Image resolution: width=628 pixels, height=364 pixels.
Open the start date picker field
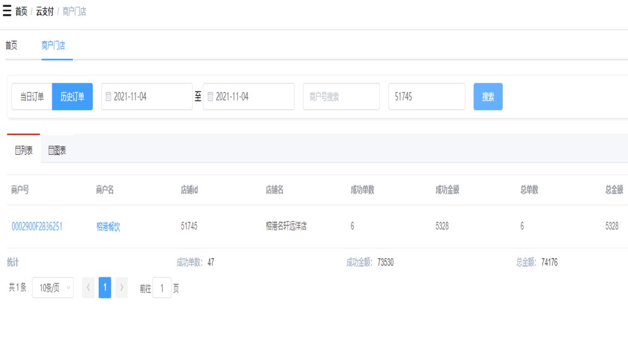click(x=147, y=97)
